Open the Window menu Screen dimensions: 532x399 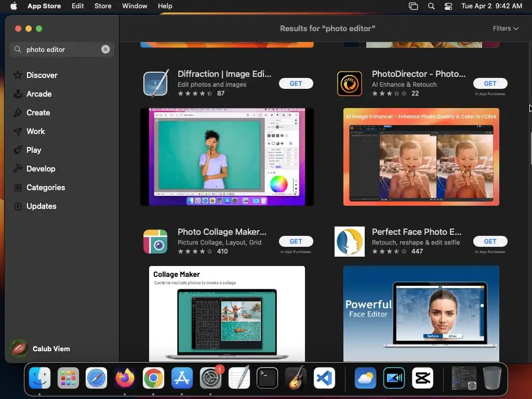pyautogui.click(x=135, y=6)
